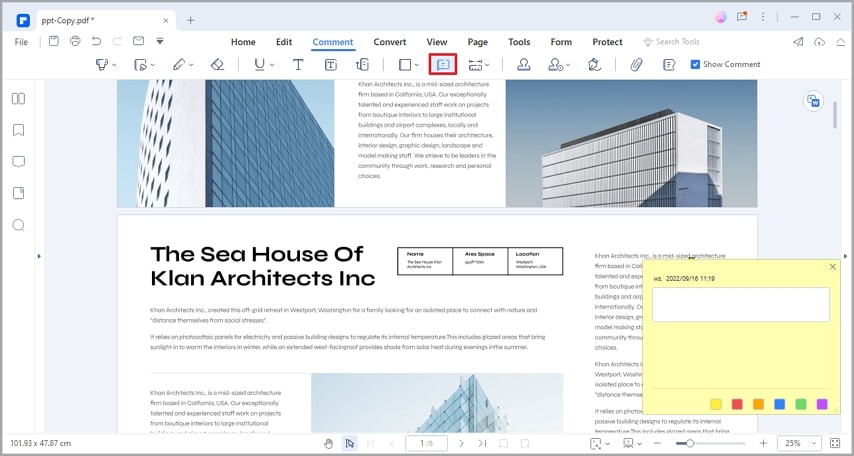This screenshot has height=456, width=854.
Task: Close the yellow sticky note popup
Action: coord(832,267)
